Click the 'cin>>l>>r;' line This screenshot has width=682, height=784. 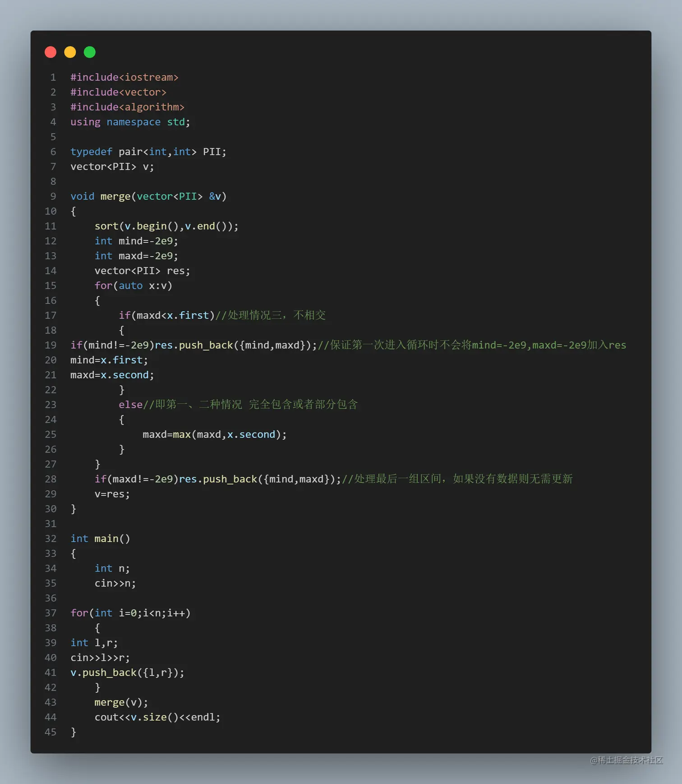100,658
